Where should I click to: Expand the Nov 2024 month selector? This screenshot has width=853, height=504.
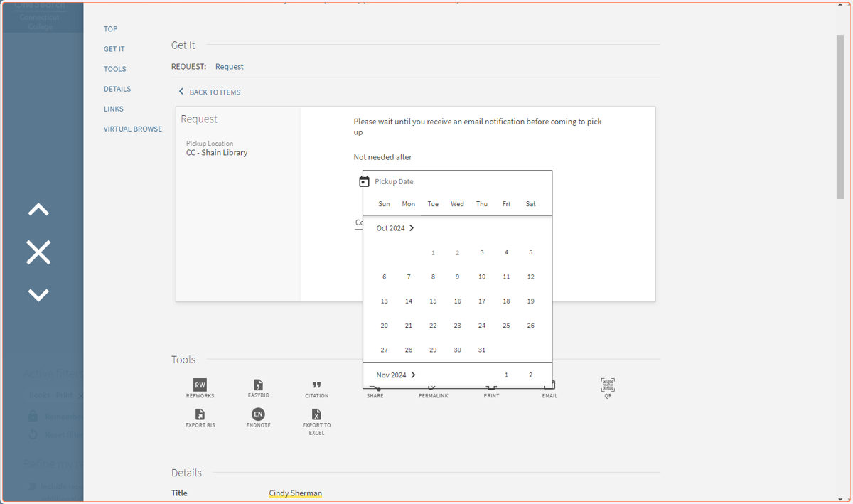[396, 375]
